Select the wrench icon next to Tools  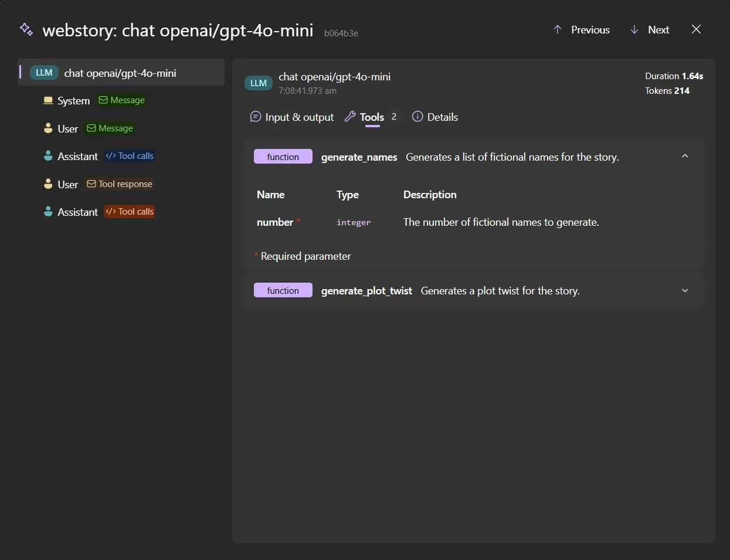click(x=351, y=116)
